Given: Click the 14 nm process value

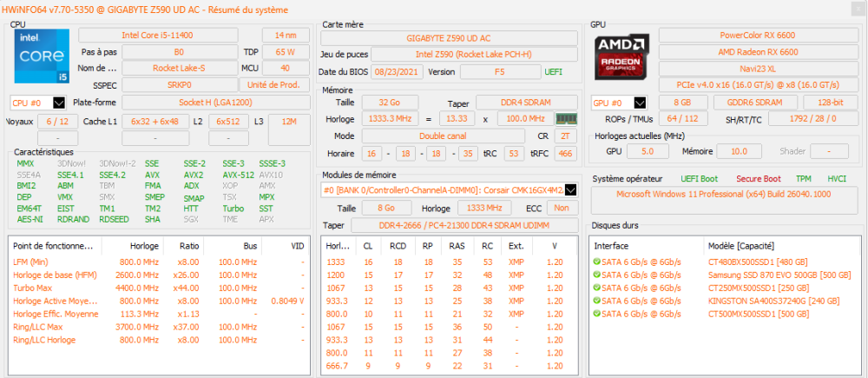Looking at the screenshot, I should 286,36.
